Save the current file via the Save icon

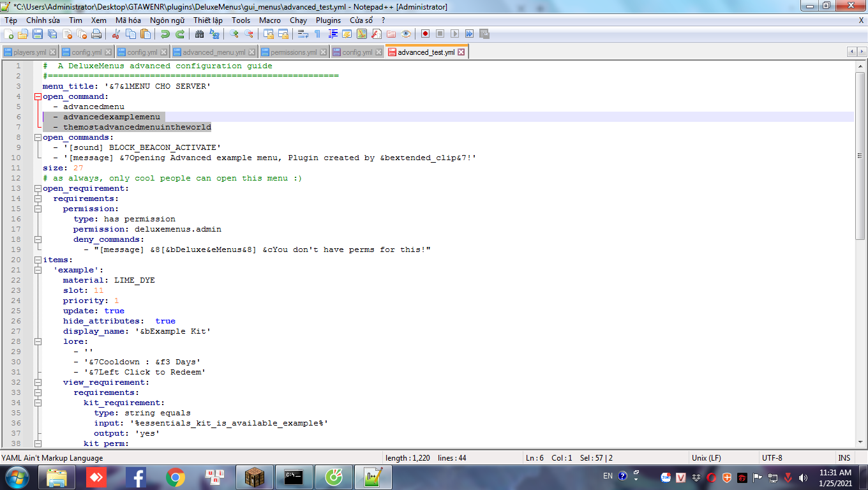click(38, 34)
